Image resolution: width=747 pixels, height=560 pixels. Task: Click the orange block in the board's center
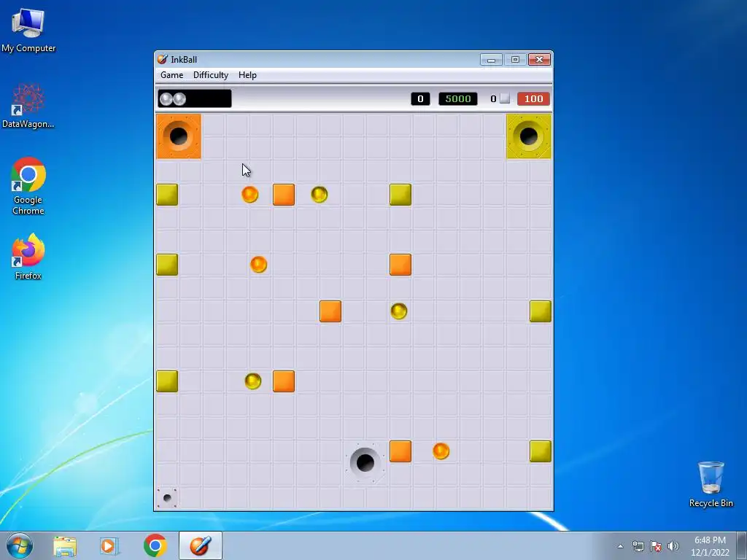click(x=330, y=311)
